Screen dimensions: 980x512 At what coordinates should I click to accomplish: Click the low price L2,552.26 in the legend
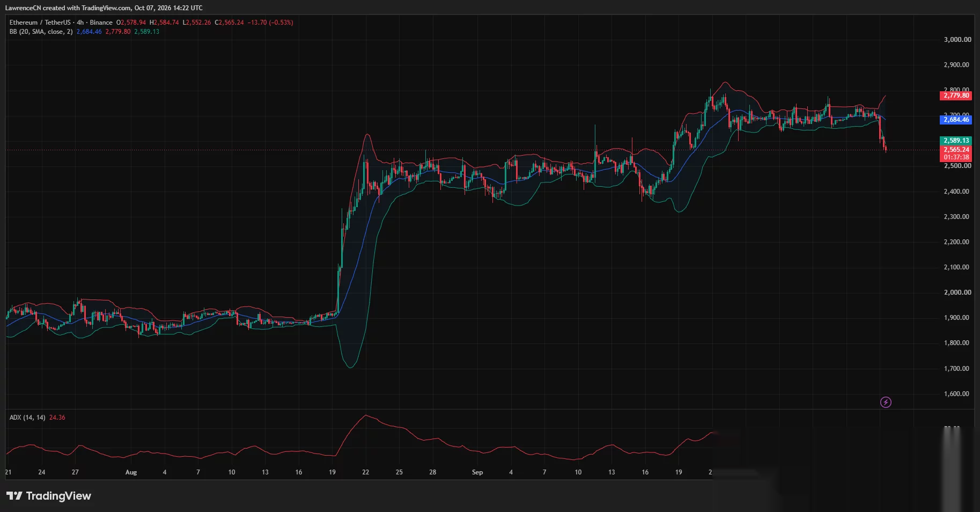(x=197, y=23)
